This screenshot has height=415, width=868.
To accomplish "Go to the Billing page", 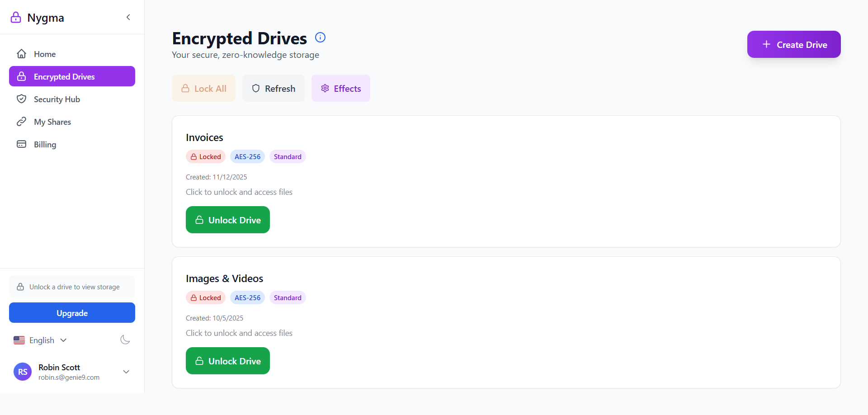I will pyautogui.click(x=45, y=145).
